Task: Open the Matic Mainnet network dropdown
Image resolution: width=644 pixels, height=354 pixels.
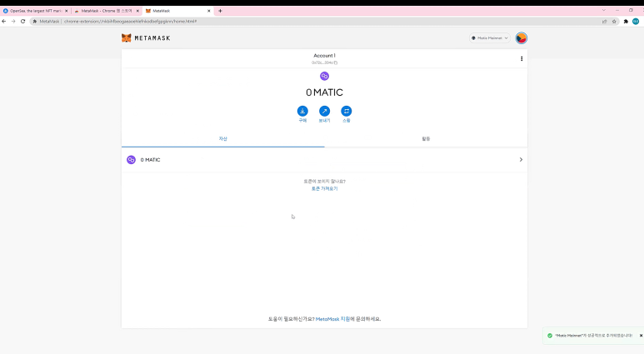Action: click(x=490, y=38)
